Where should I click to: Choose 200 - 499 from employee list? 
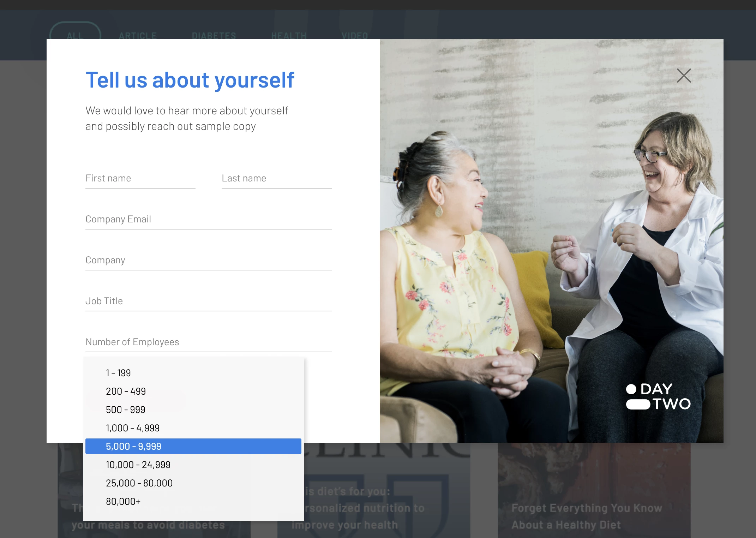(x=126, y=391)
